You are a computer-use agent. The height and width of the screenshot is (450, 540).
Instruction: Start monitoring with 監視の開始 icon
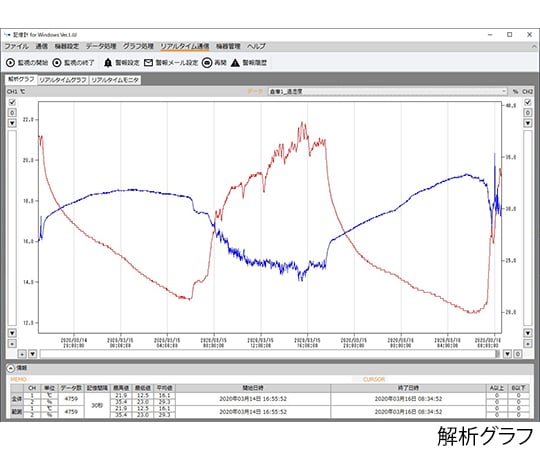(11, 63)
